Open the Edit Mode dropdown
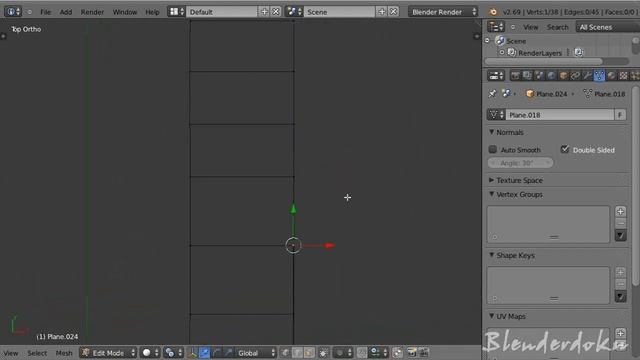The height and width of the screenshot is (360, 640). [x=108, y=353]
